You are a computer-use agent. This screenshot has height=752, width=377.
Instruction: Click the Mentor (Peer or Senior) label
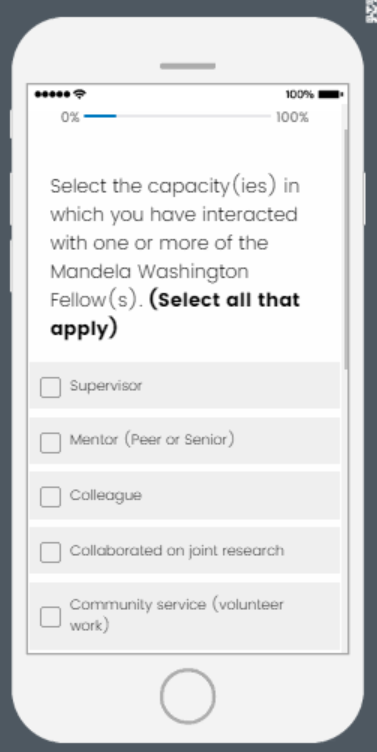coord(152,439)
